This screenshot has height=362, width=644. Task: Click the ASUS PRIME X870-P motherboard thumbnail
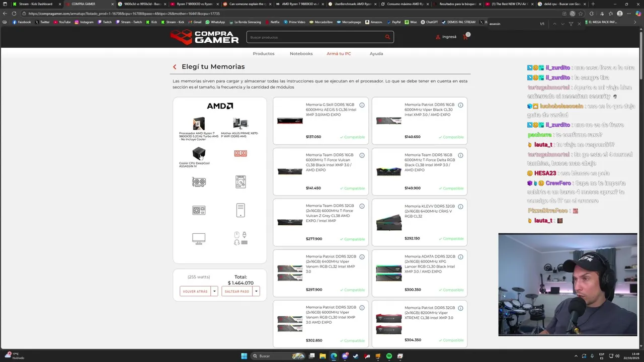click(240, 124)
